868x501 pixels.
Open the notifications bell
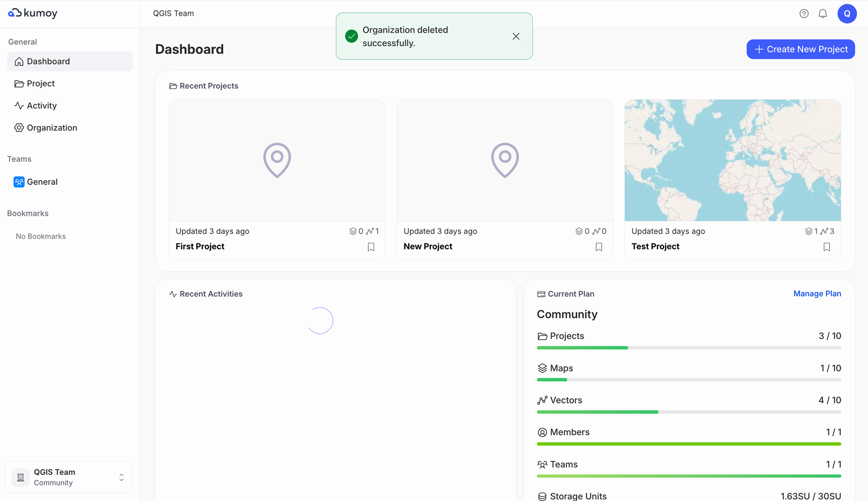pyautogui.click(x=823, y=14)
